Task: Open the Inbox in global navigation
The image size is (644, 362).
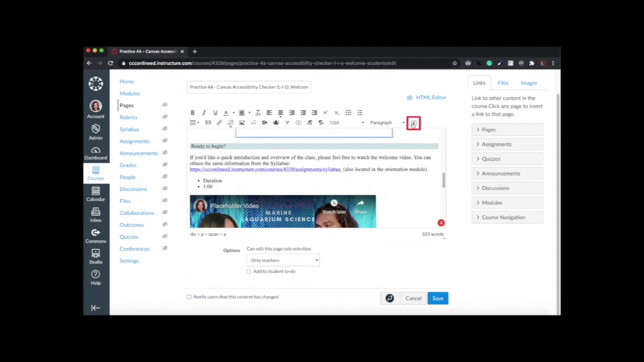Action: pos(96,215)
